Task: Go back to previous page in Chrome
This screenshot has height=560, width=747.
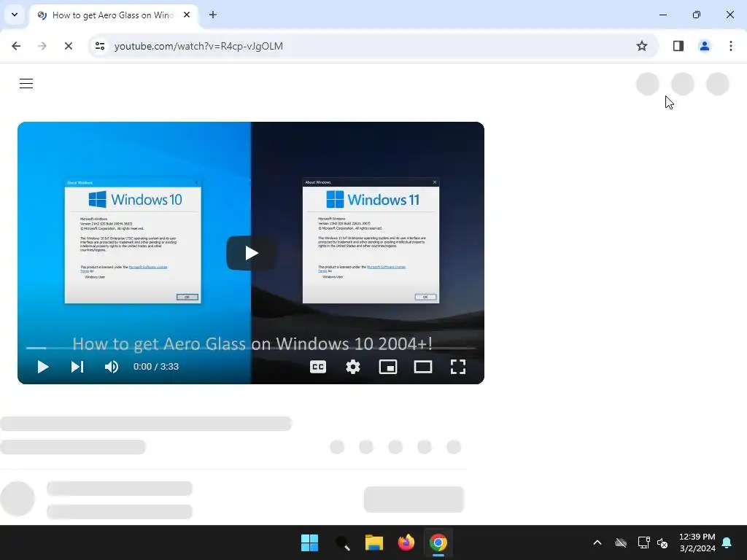Action: (16, 46)
